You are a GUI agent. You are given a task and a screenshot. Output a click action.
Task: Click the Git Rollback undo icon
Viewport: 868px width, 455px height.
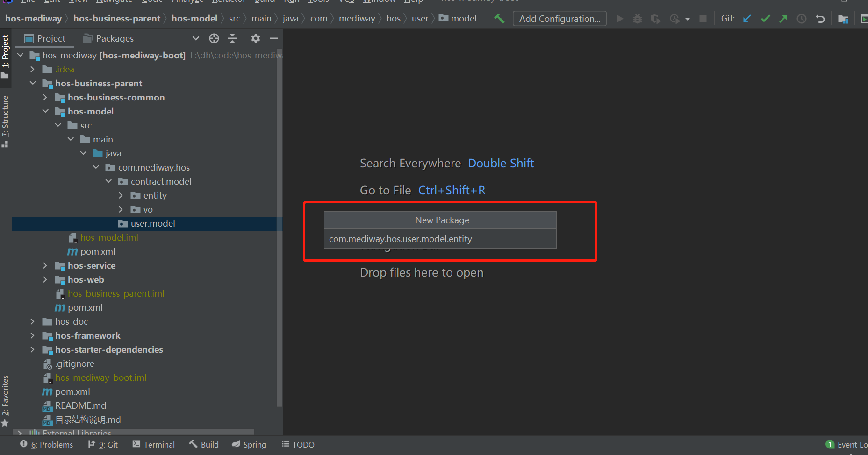point(820,19)
